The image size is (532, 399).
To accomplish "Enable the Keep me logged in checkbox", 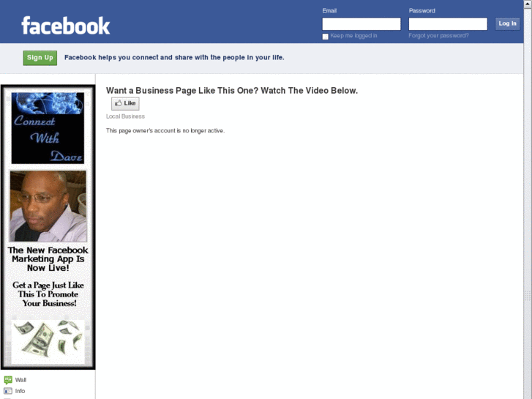I will pos(326,37).
